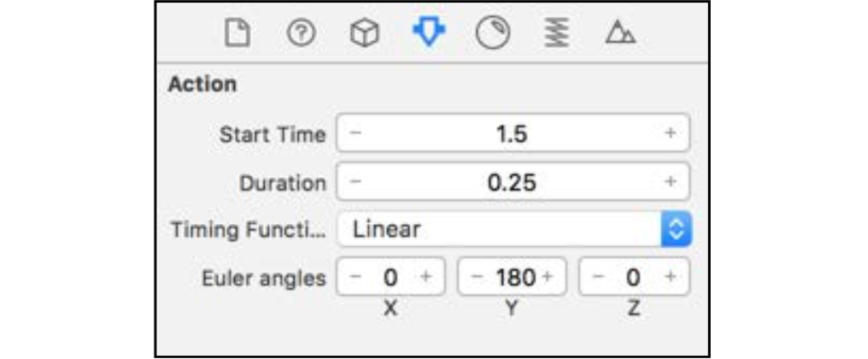Viewport: 868px width, 359px height.
Task: Select the Node inspector cube icon
Action: tap(365, 34)
